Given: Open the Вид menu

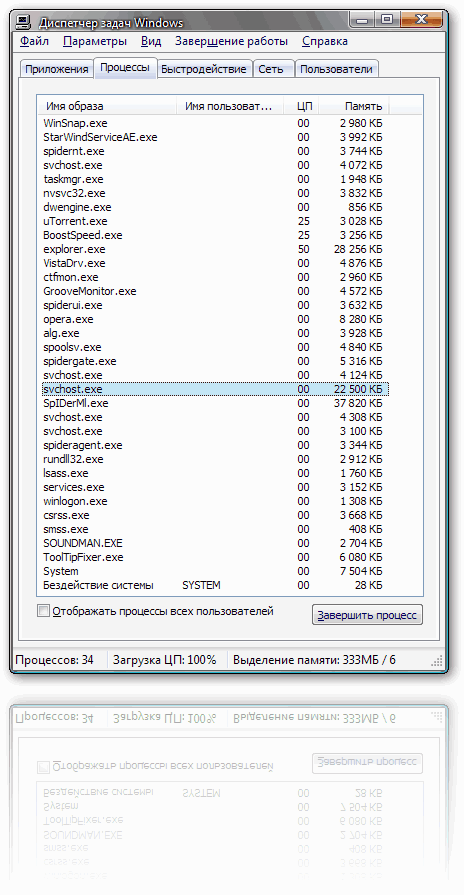Looking at the screenshot, I should (151, 42).
